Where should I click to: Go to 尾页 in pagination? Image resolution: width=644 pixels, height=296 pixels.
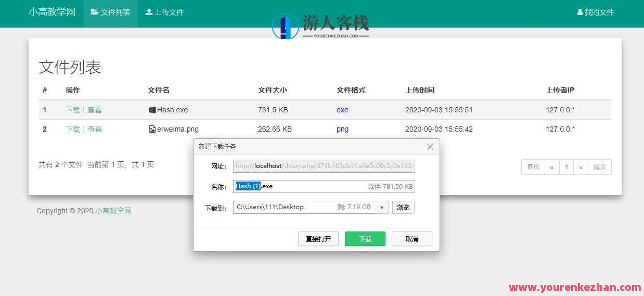(x=600, y=167)
